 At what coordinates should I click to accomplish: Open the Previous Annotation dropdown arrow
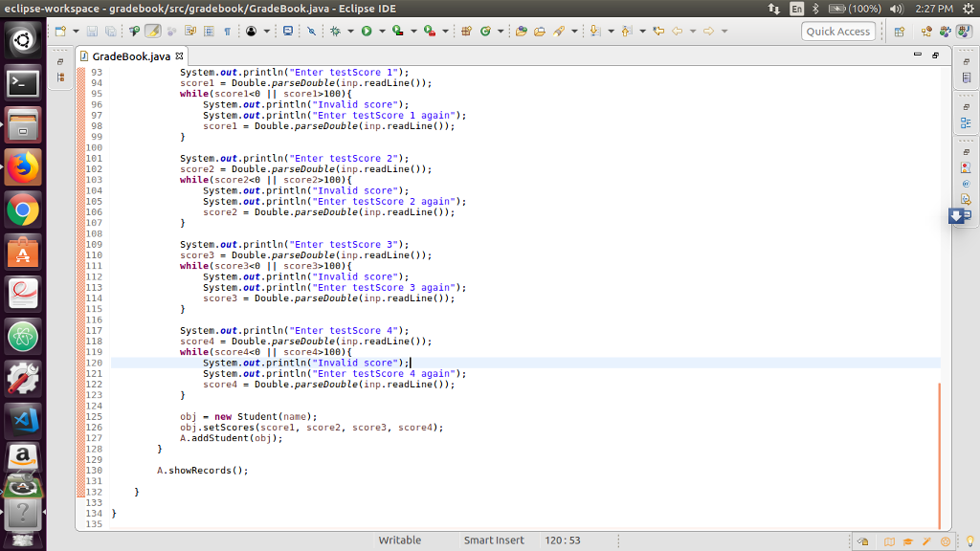642,32
